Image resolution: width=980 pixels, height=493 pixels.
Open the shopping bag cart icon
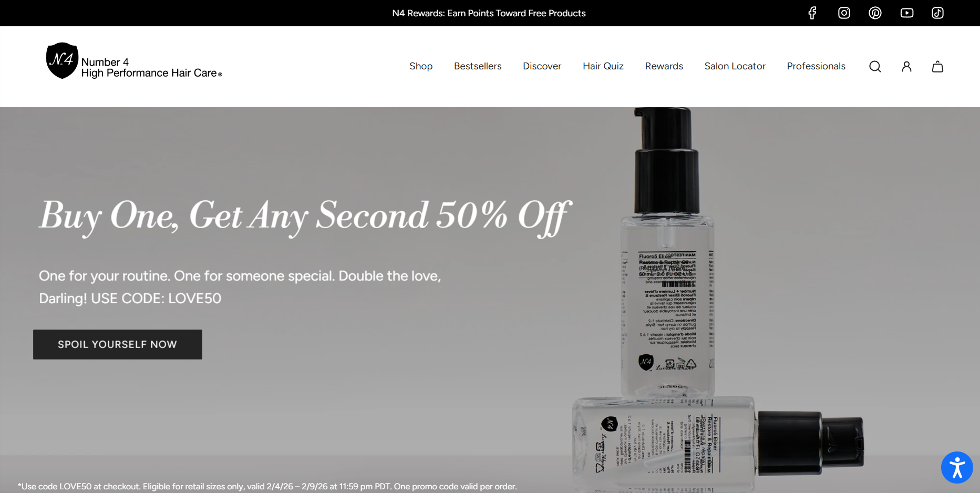pyautogui.click(x=938, y=67)
